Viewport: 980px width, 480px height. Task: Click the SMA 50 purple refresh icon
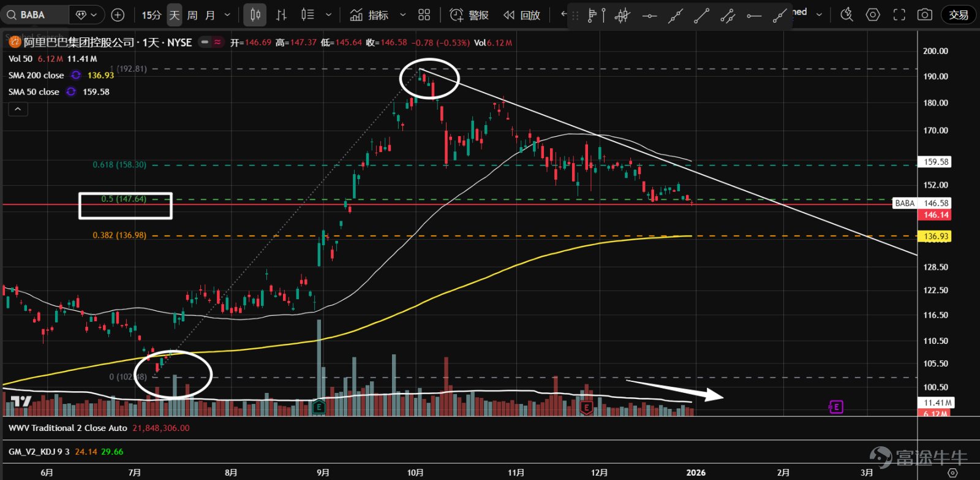[x=71, y=92]
